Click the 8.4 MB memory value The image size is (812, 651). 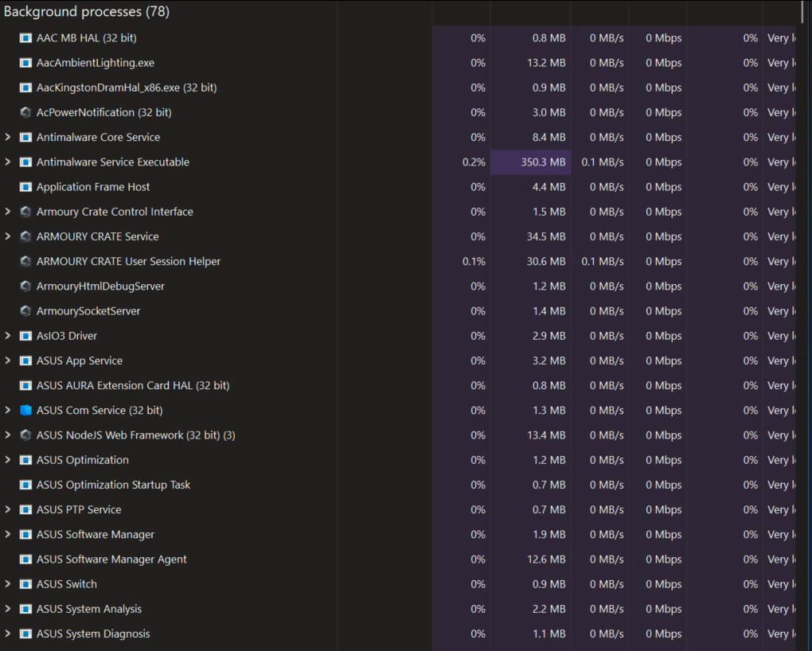click(548, 137)
